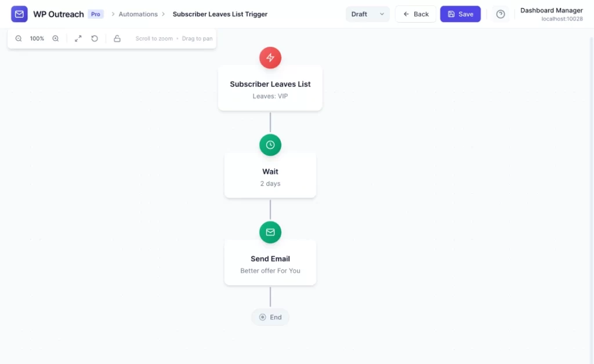The width and height of the screenshot is (594, 364).
Task: Click the WP Outreach logo icon
Action: [19, 14]
